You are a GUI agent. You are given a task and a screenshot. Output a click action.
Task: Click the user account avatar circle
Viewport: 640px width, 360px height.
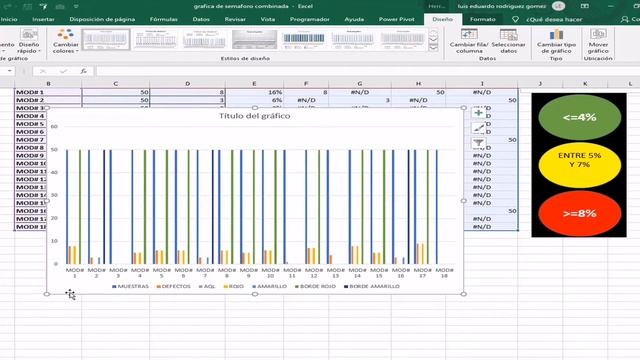(x=558, y=6)
